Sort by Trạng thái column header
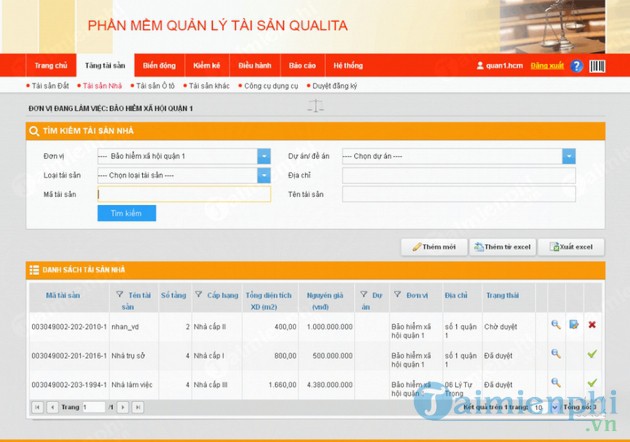This screenshot has width=630, height=442. pyautogui.click(x=502, y=295)
